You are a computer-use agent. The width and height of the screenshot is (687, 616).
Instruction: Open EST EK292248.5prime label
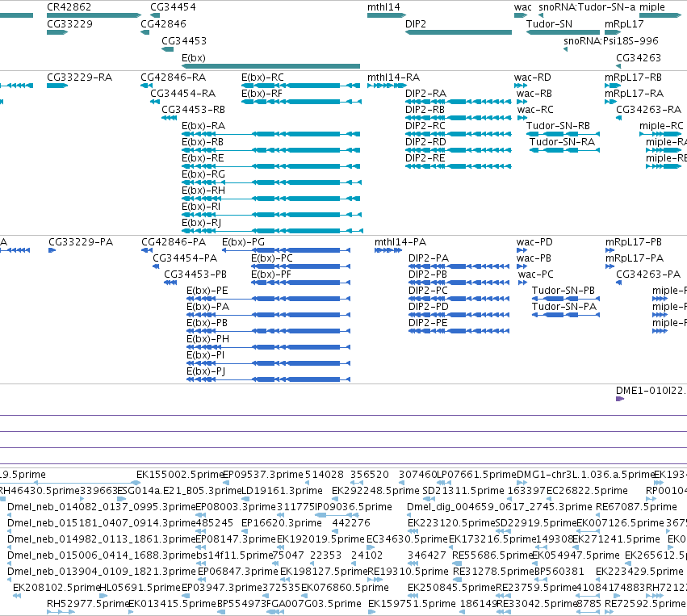[375, 491]
